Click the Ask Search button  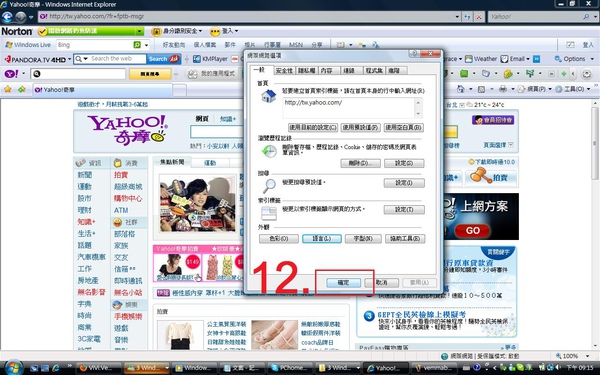tap(164, 59)
